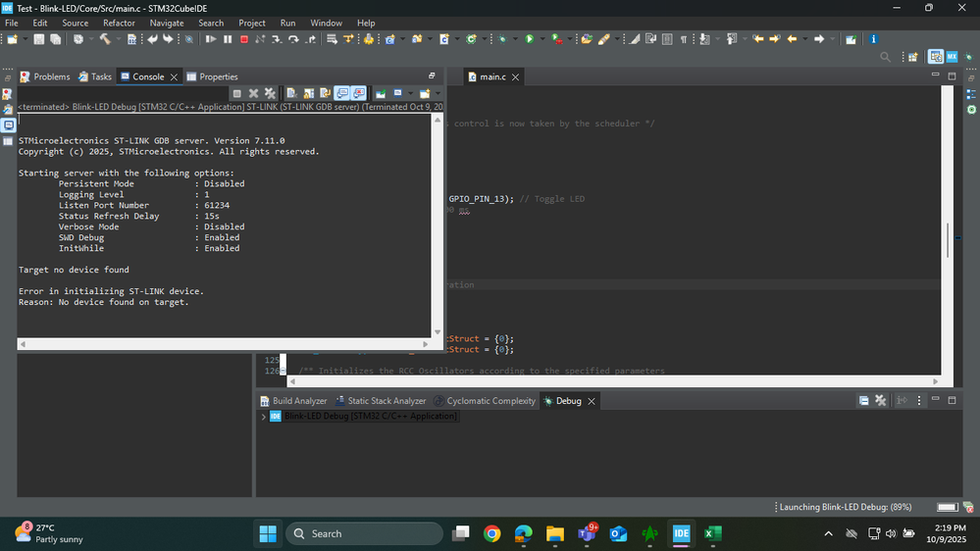Toggle show console on standard output change
This screenshot has height=551, width=980.
coord(342,93)
